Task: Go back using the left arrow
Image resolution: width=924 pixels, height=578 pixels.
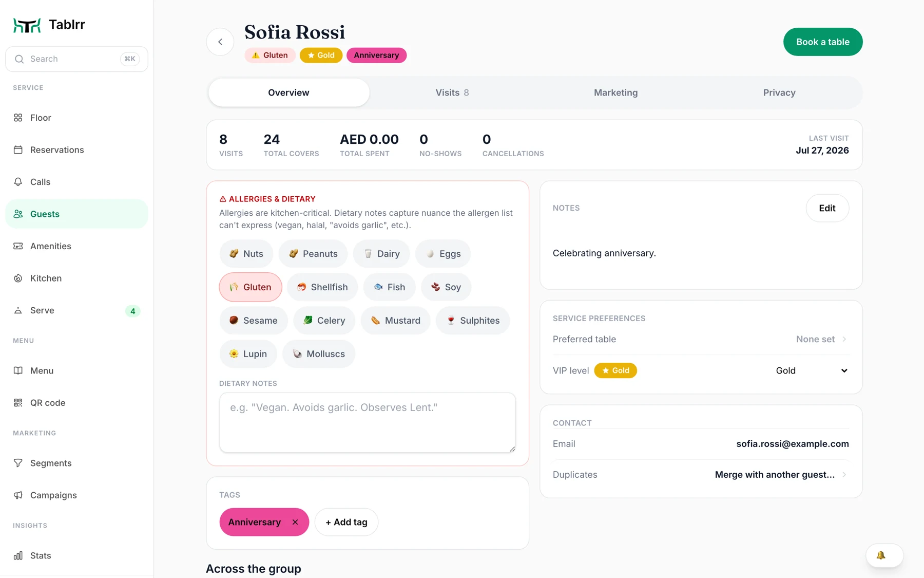Action: tap(220, 42)
